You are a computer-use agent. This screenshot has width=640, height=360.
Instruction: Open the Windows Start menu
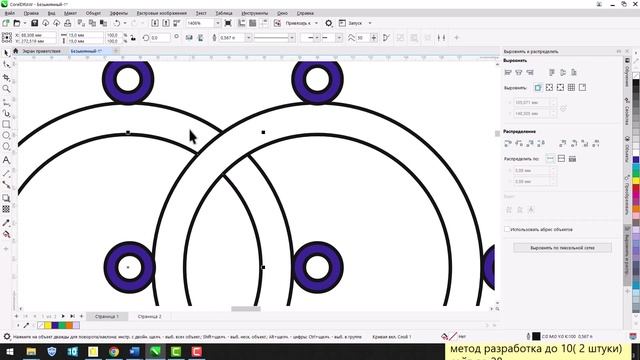tap(9, 351)
